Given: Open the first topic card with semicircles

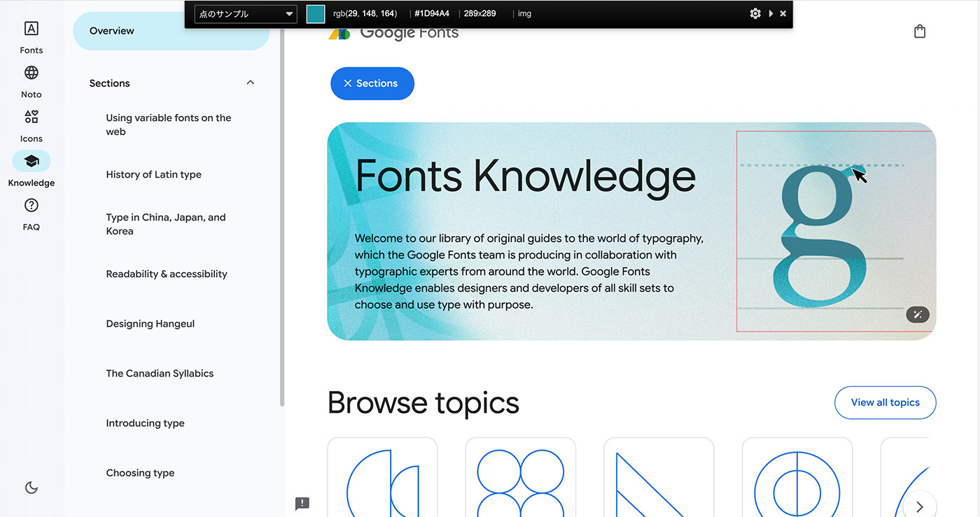Looking at the screenshot, I should [382, 477].
